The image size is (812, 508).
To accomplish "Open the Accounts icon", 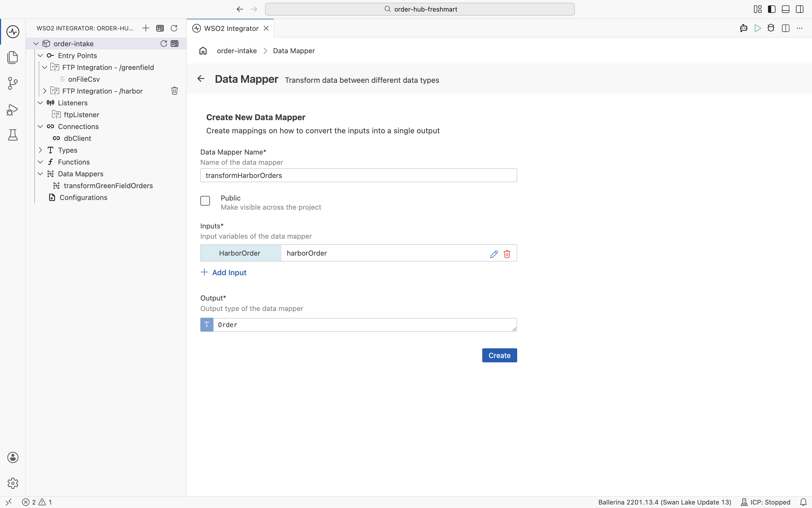I will [13, 457].
